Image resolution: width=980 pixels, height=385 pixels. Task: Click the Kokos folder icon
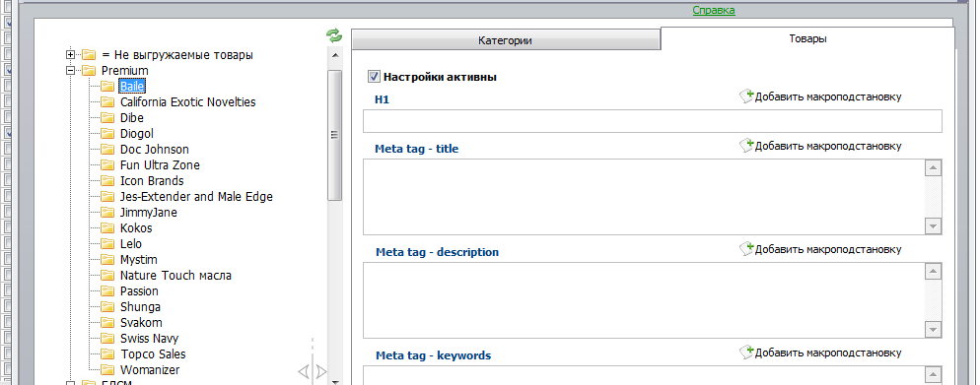(108, 227)
